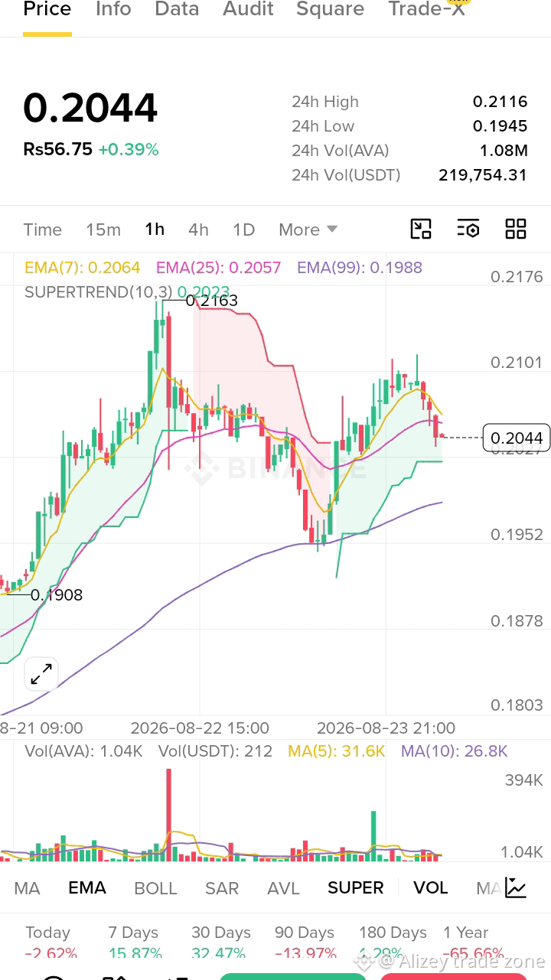The image size is (551, 980).
Task: Click the EMA(7): 0.2064 legend
Action: [x=83, y=268]
